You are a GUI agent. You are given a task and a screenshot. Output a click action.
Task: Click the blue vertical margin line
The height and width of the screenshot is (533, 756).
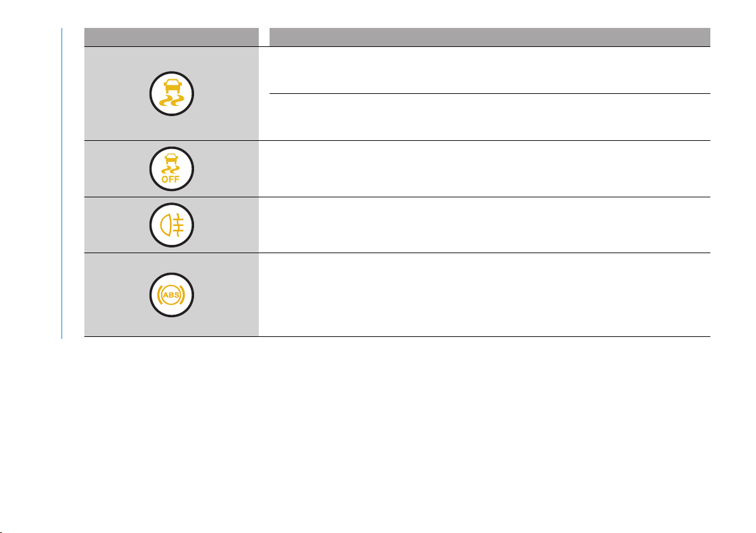tap(62, 183)
